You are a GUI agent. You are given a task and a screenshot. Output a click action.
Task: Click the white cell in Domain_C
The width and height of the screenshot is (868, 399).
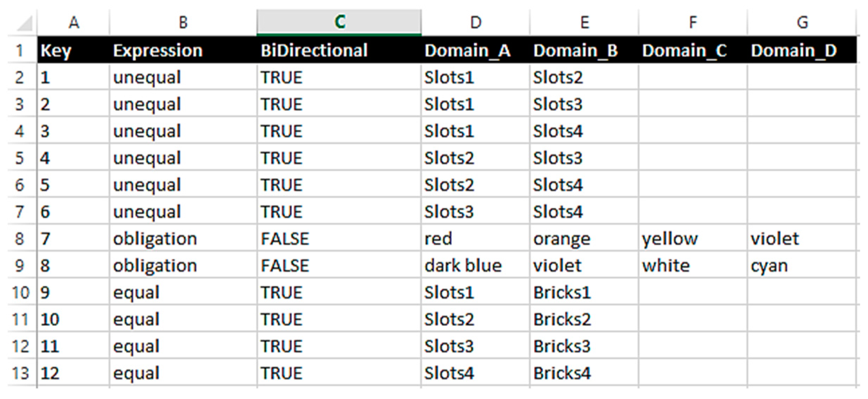pos(666,266)
